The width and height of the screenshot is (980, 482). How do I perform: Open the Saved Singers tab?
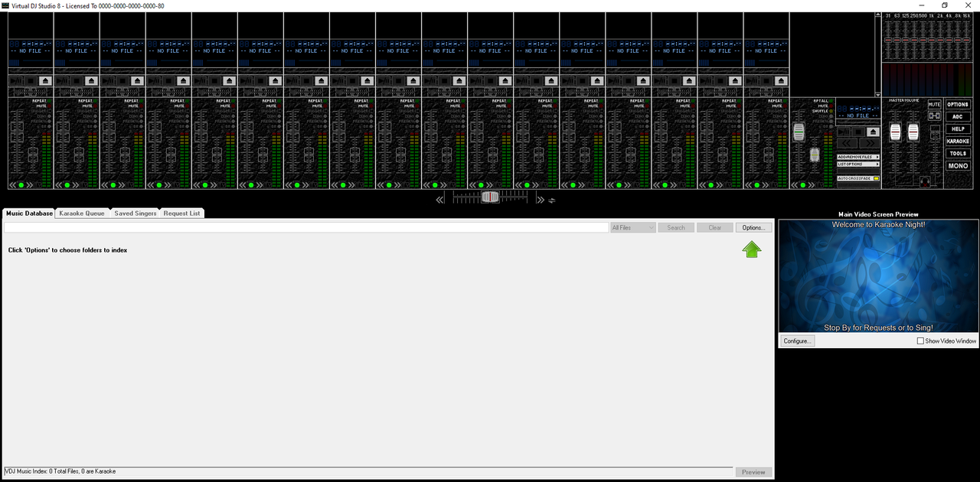[136, 213]
